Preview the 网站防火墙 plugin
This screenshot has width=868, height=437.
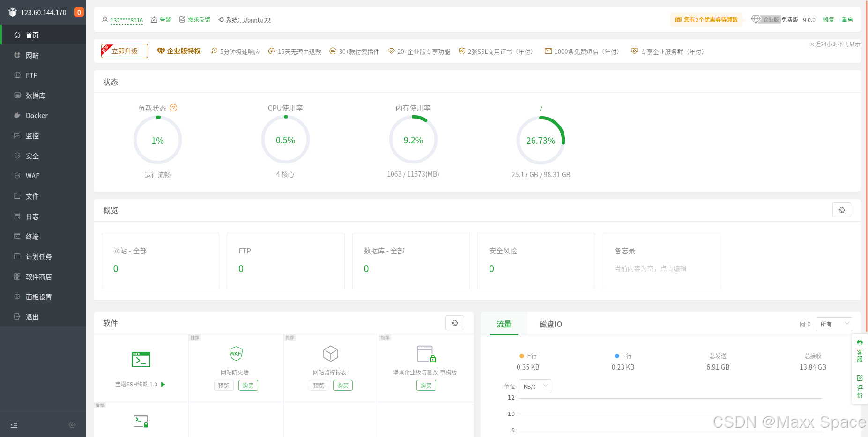tap(224, 385)
